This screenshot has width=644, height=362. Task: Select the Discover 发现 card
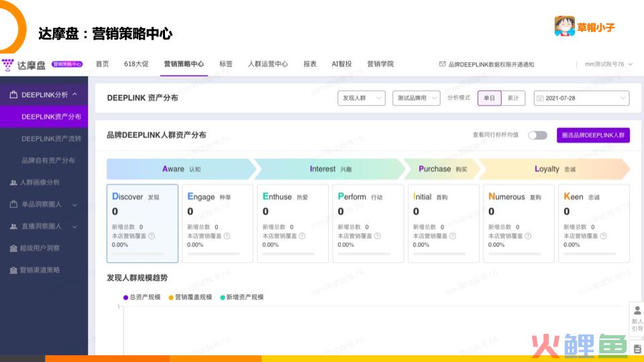coord(142,223)
